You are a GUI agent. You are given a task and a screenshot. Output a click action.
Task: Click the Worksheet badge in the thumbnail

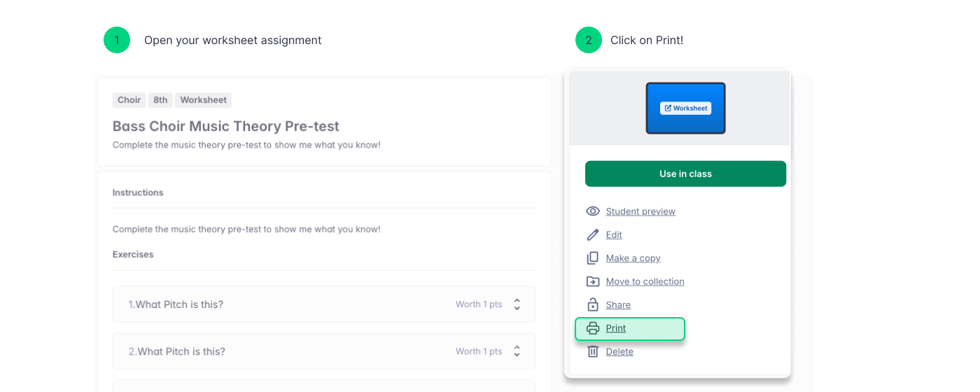coord(685,108)
